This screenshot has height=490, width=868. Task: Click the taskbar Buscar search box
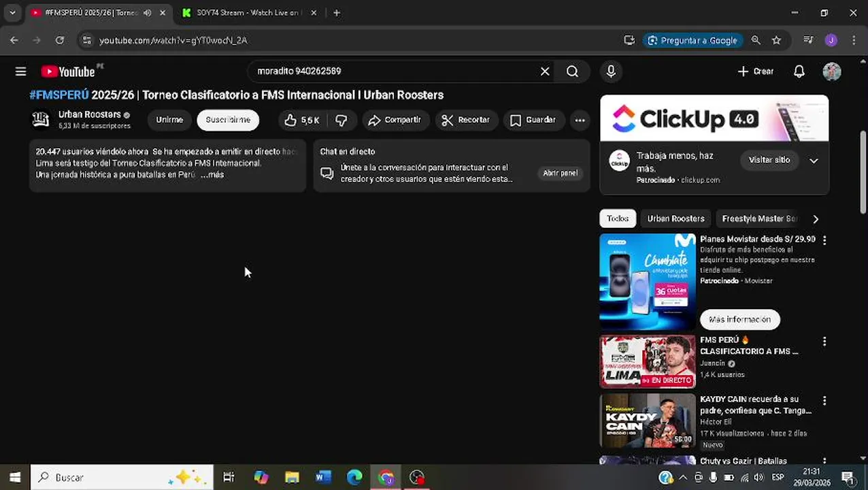tap(122, 477)
